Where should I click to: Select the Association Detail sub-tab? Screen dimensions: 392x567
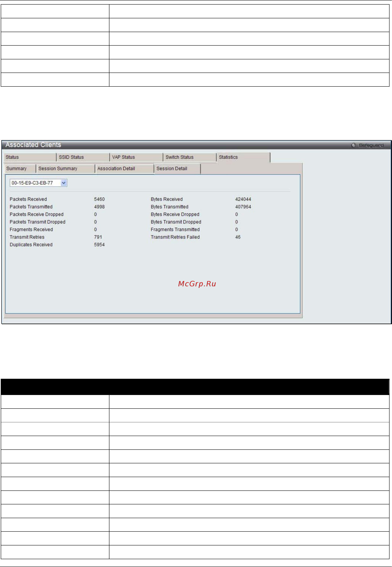(x=125, y=169)
